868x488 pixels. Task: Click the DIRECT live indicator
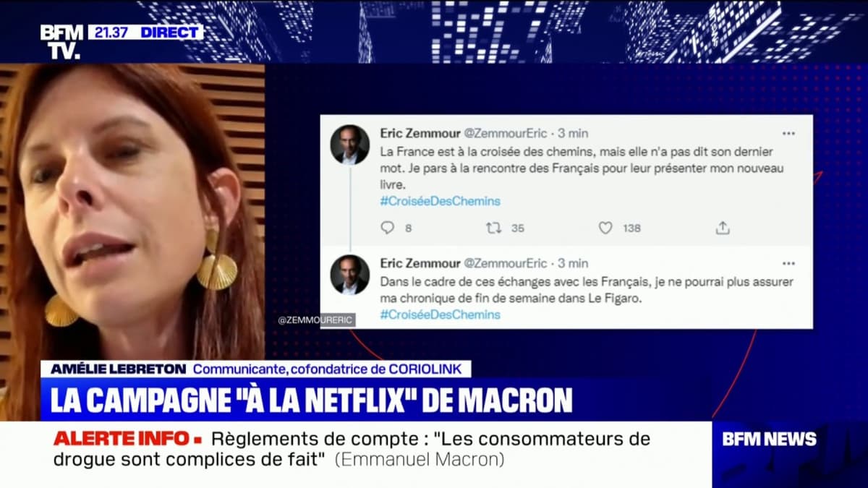[x=171, y=32]
